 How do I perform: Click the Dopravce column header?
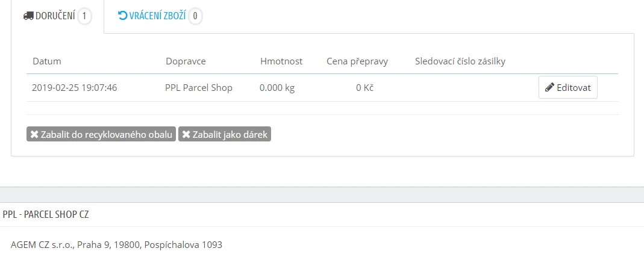186,61
